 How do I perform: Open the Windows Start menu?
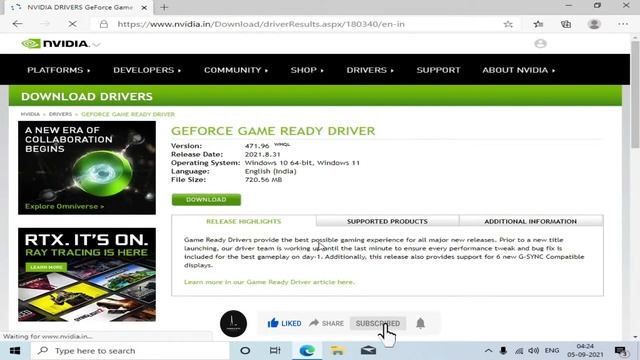click(x=15, y=351)
